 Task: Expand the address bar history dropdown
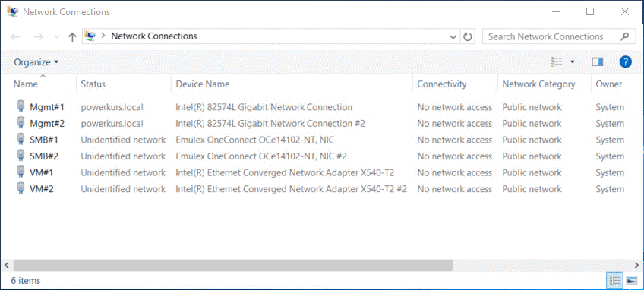click(453, 36)
